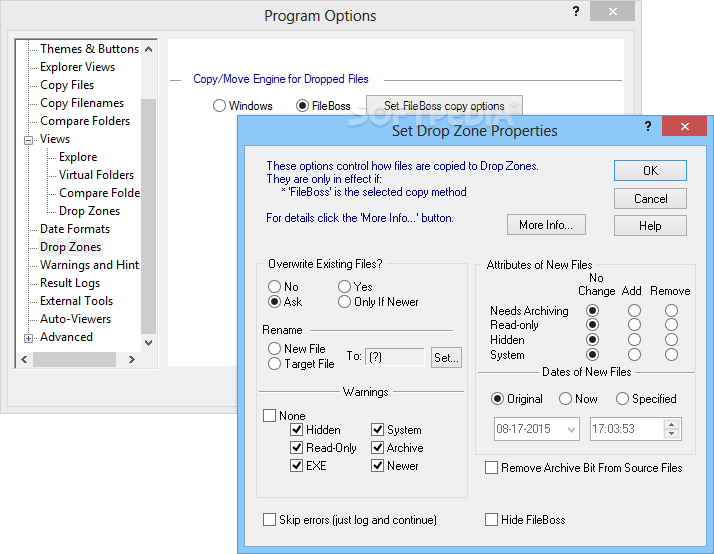This screenshot has width=714, height=554.
Task: Select Date Formats in the tree
Action: 75,229
